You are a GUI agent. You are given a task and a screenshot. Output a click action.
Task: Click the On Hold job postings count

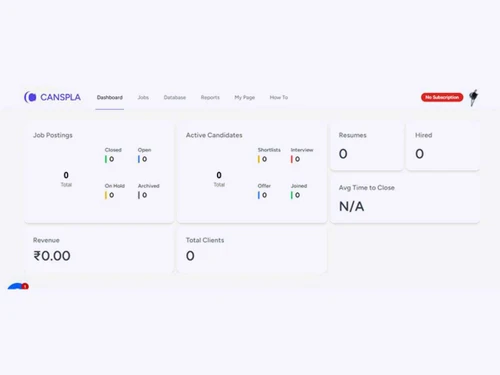point(112,195)
